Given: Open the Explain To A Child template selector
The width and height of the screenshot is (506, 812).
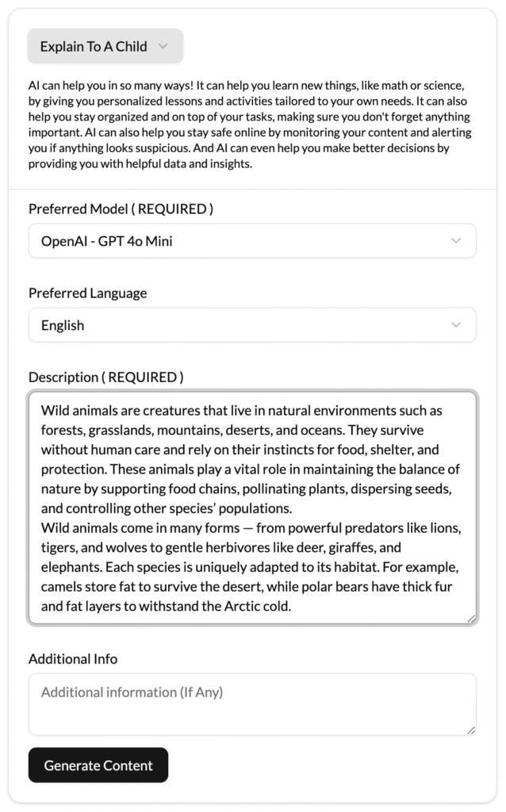Looking at the screenshot, I should (x=105, y=47).
